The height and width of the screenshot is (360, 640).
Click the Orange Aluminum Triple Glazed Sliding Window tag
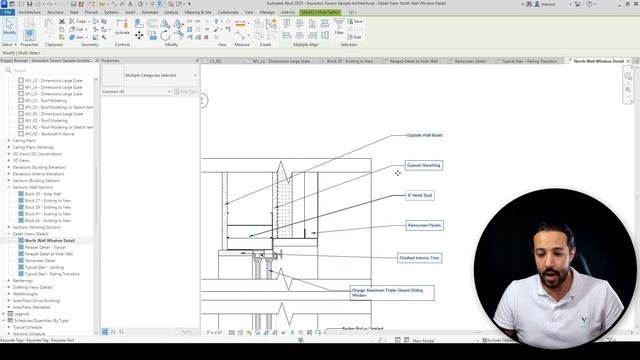coord(392,293)
